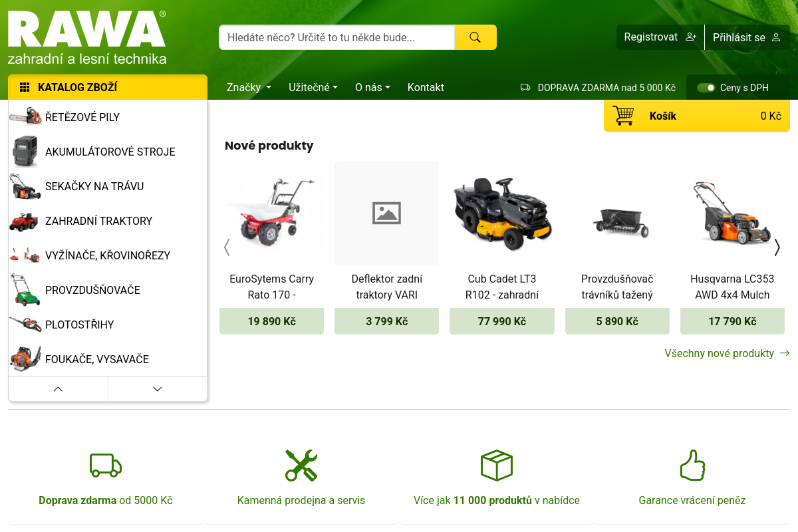This screenshot has height=532, width=798.
Task: Expand the Značky dropdown menu
Action: pos(249,87)
